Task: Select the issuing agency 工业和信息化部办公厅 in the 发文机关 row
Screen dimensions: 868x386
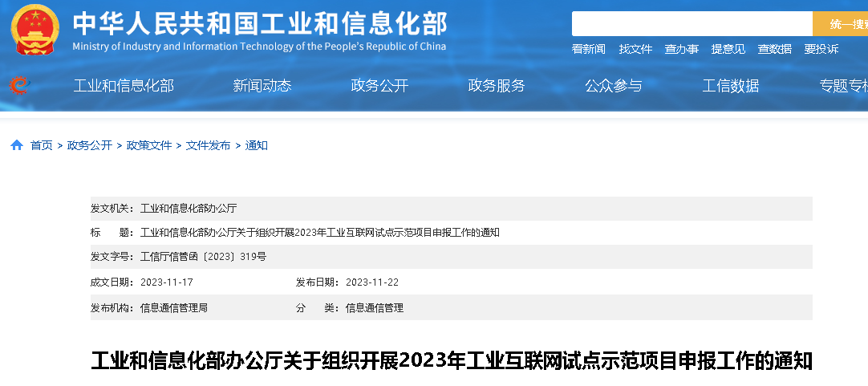Action: [189, 209]
